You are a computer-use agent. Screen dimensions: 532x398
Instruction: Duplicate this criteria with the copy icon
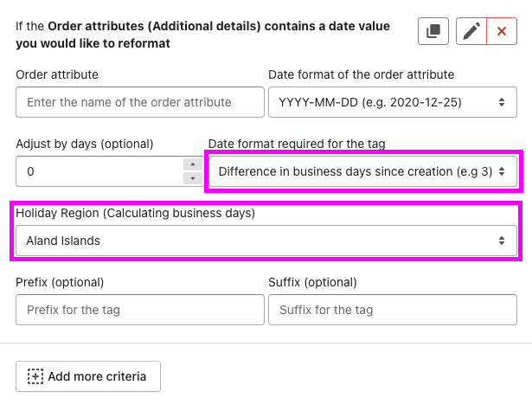coord(433,31)
